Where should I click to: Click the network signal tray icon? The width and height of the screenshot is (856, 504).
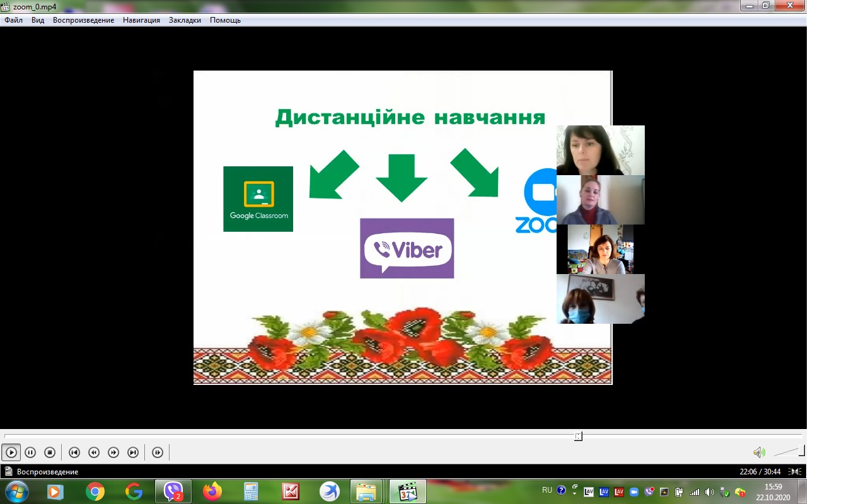click(695, 492)
